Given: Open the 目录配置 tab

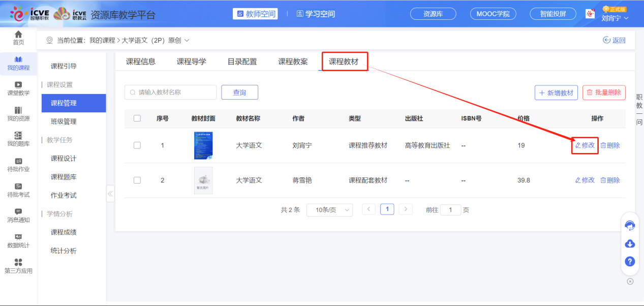Looking at the screenshot, I should (x=244, y=60).
